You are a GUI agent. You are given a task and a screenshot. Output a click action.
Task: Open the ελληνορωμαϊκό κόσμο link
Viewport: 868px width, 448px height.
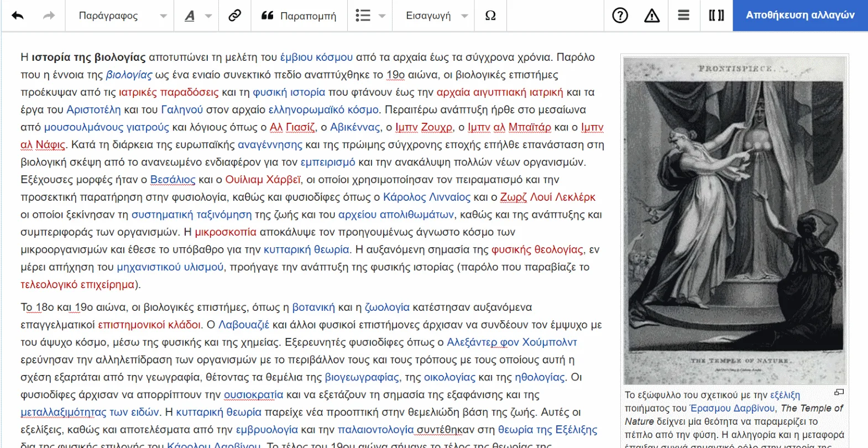tap(323, 110)
